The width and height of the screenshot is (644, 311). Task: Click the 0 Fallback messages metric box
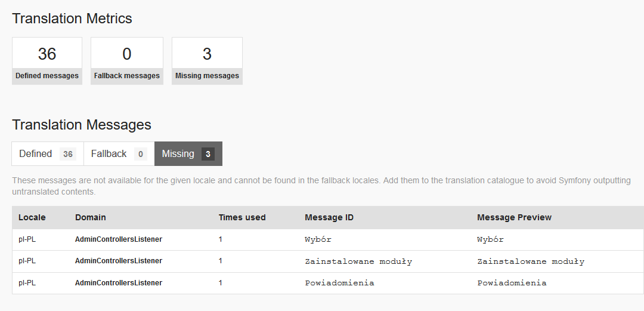click(x=127, y=60)
